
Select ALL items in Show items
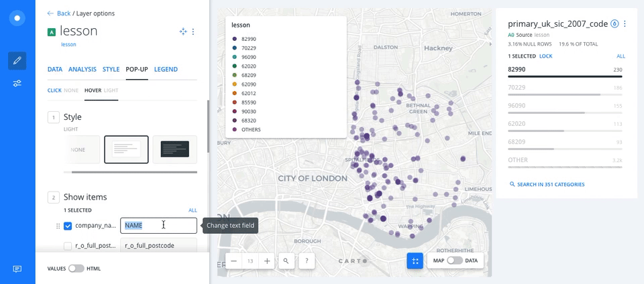coord(193,210)
